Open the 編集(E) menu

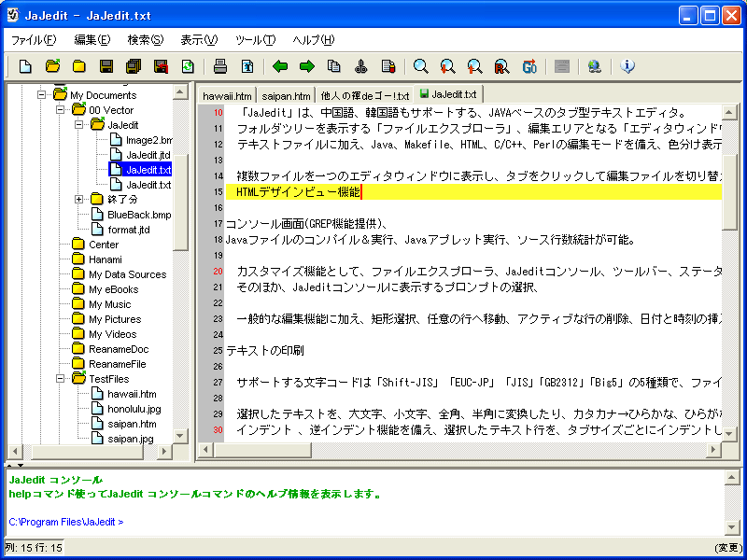point(92,40)
